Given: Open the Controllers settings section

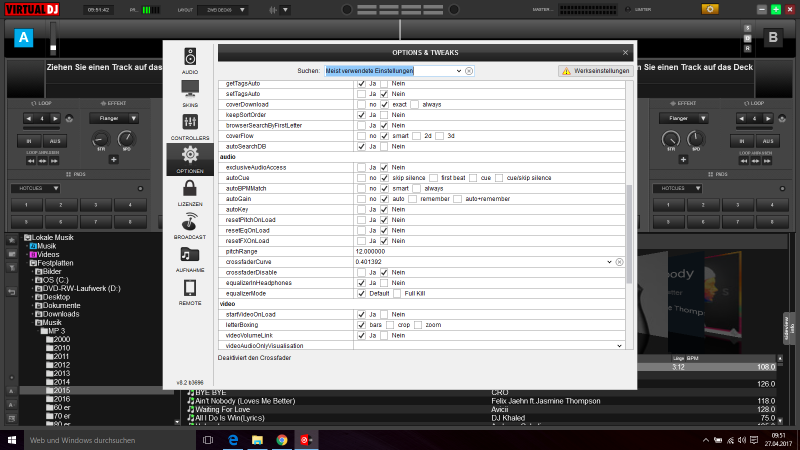Looking at the screenshot, I should (x=190, y=126).
